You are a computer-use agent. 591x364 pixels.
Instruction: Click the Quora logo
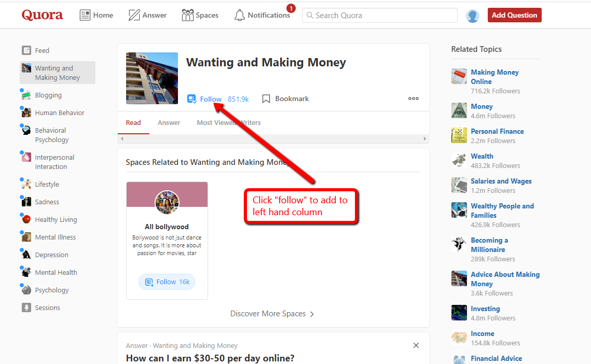point(42,15)
